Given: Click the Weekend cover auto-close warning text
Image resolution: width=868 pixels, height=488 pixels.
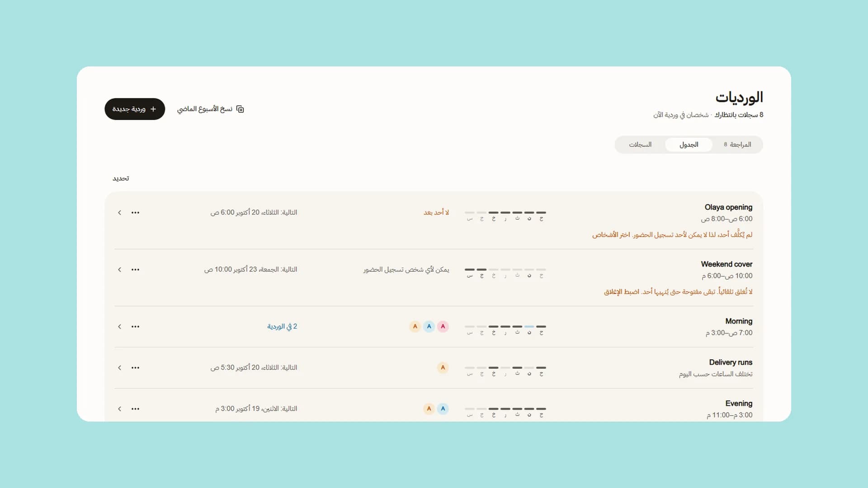Looking at the screenshot, I should (x=678, y=292).
